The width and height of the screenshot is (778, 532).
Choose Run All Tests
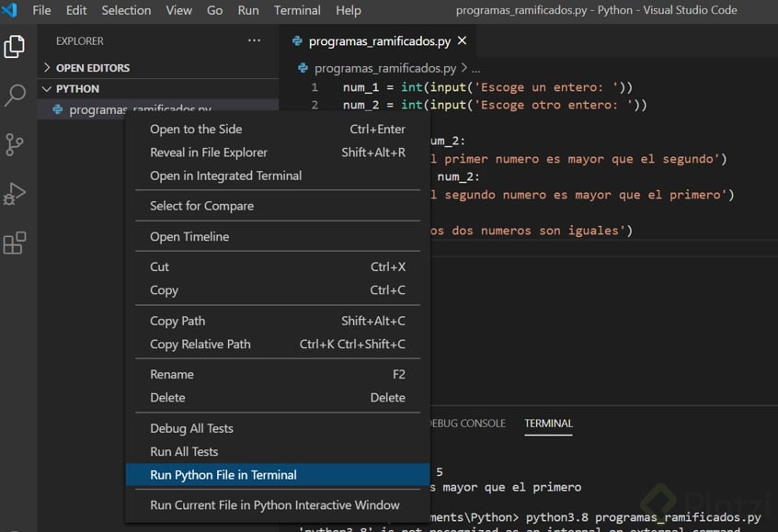tap(278, 452)
